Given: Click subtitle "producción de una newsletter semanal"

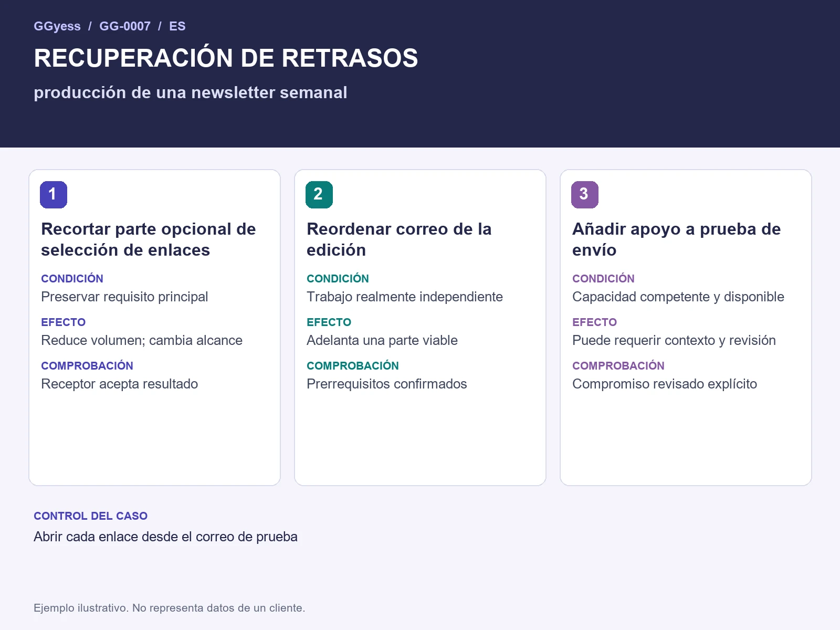Looking at the screenshot, I should 191,92.
